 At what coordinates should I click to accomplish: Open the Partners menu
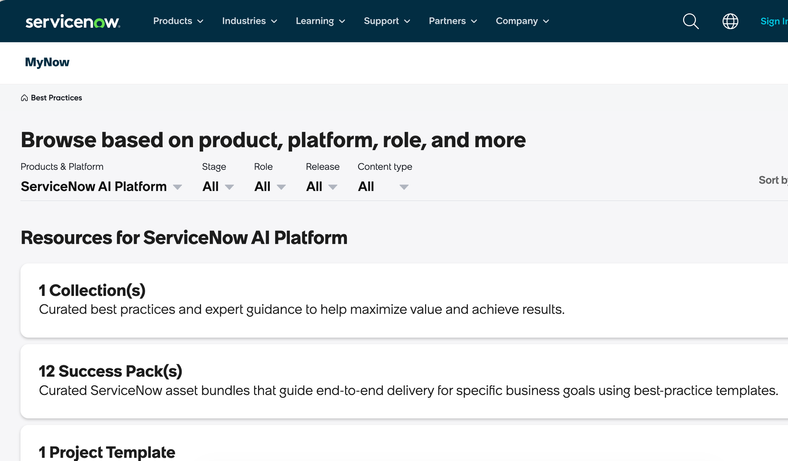(453, 21)
